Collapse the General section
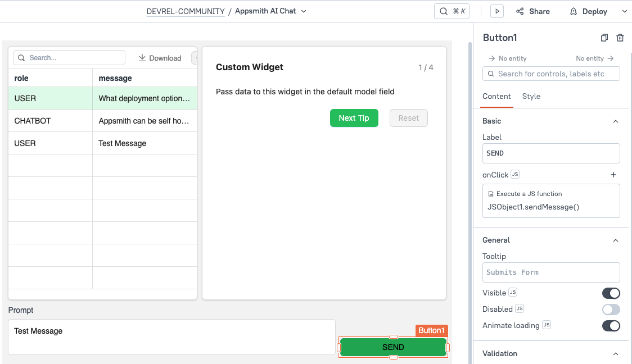 (x=615, y=240)
